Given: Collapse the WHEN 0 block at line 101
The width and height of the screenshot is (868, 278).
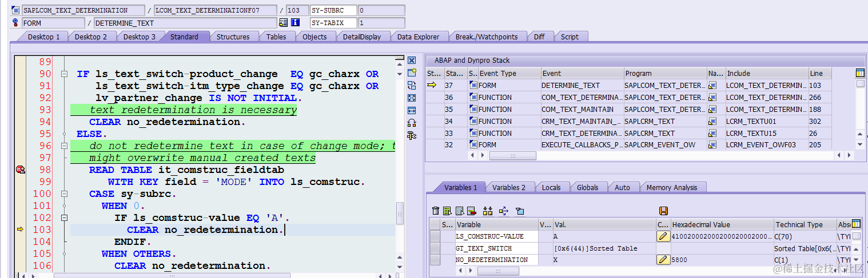Looking at the screenshot, I should point(64,206).
